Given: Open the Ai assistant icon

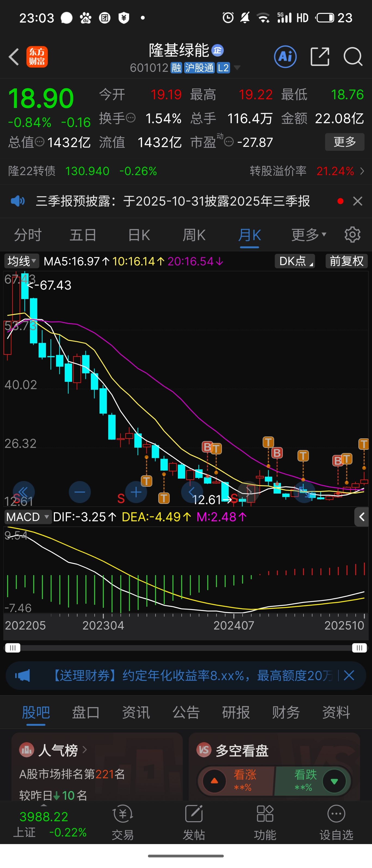Looking at the screenshot, I should [286, 57].
